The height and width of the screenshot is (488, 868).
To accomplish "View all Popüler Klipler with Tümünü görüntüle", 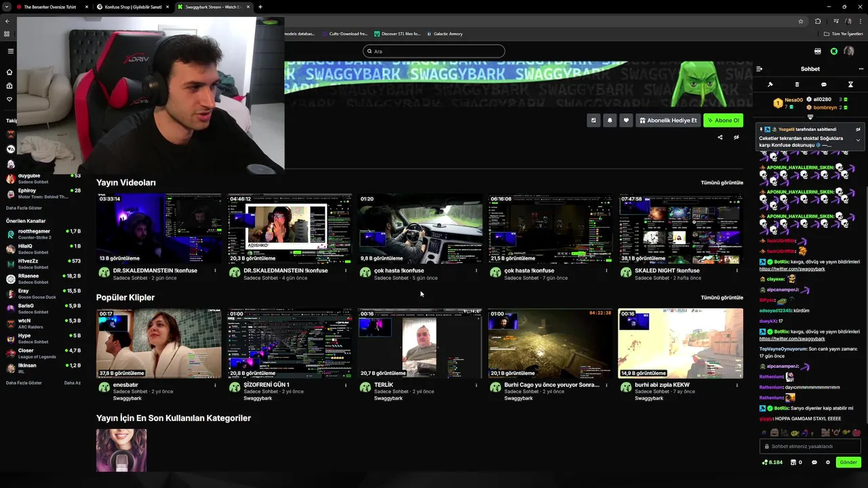I will [x=722, y=298].
